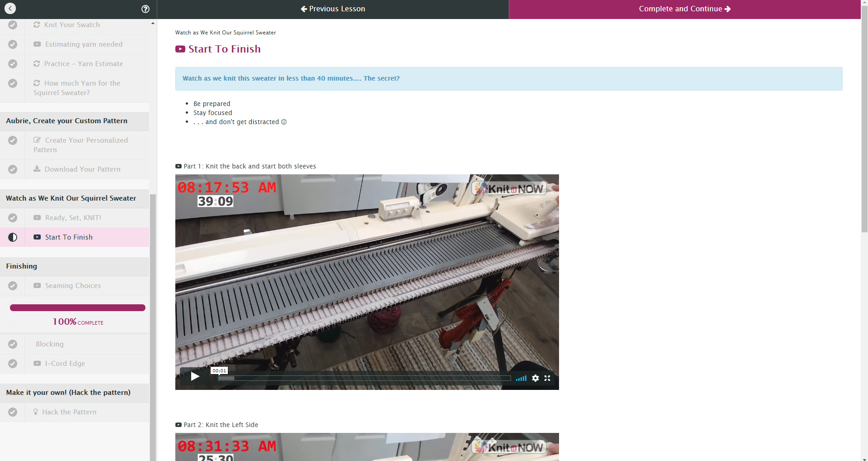This screenshot has width=868, height=461.
Task: Click Part 1: Knit the back caption
Action: pyautogui.click(x=250, y=166)
